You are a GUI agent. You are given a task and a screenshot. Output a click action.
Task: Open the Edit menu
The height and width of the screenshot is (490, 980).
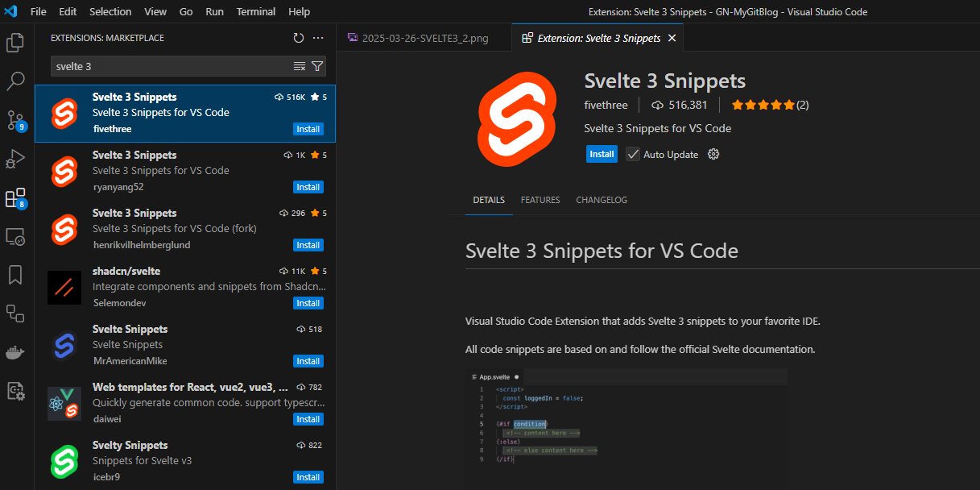click(x=68, y=12)
